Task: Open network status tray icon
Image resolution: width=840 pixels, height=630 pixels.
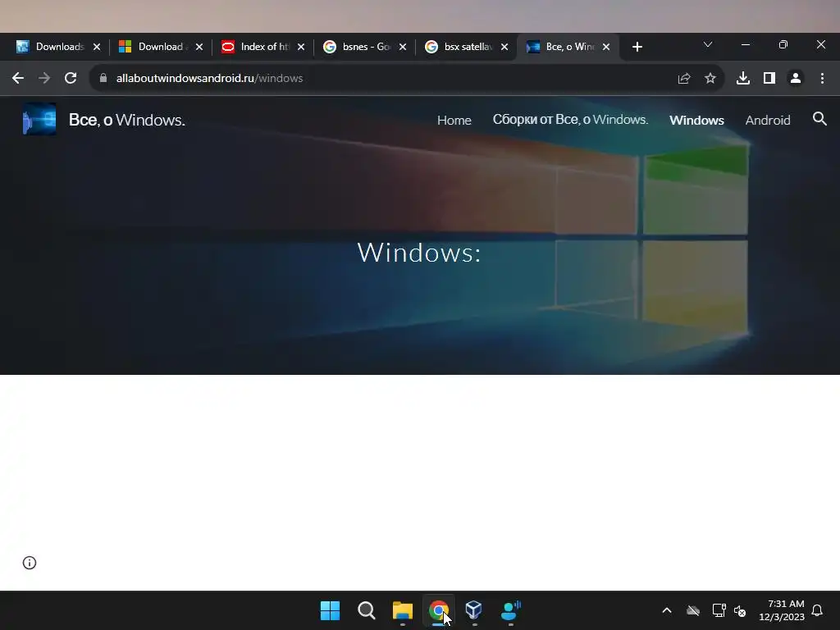Action: click(719, 610)
